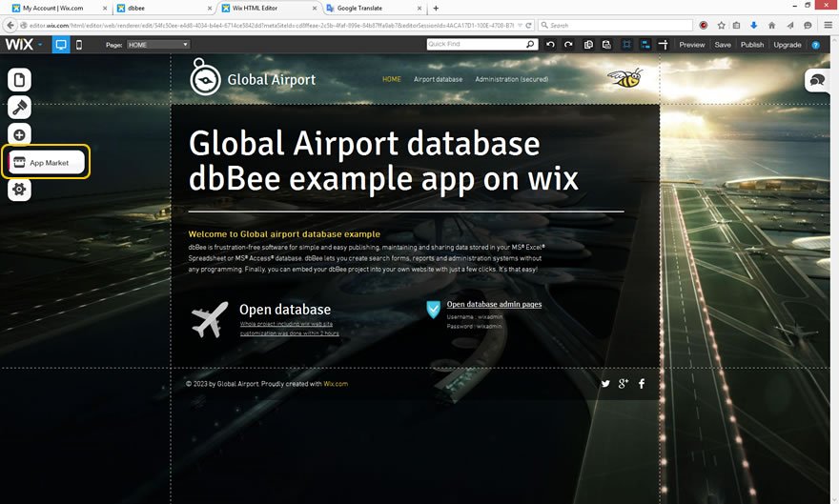
Task: Open the feedback chat bubble icon
Action: [x=817, y=81]
